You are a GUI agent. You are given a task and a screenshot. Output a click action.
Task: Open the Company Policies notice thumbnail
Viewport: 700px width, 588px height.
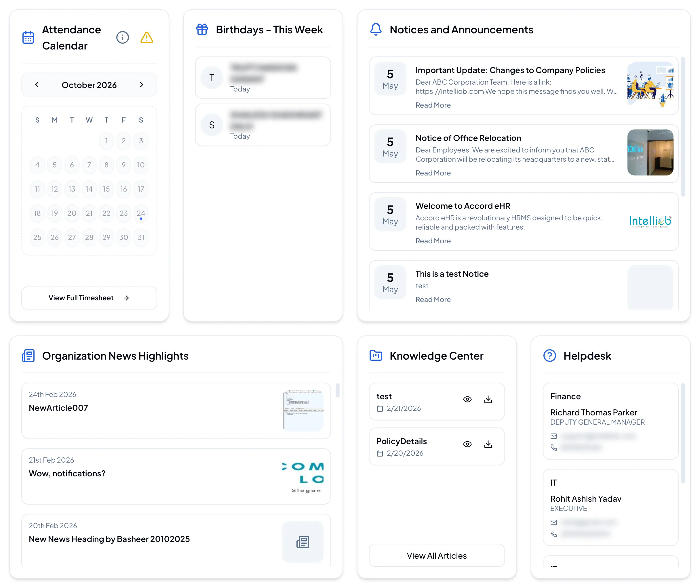point(650,85)
